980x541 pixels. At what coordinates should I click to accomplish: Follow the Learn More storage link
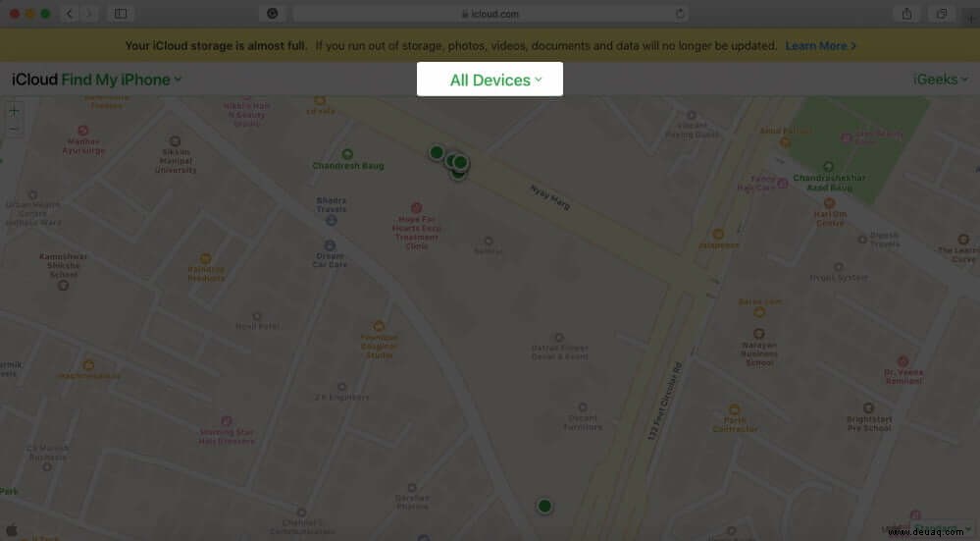(821, 46)
